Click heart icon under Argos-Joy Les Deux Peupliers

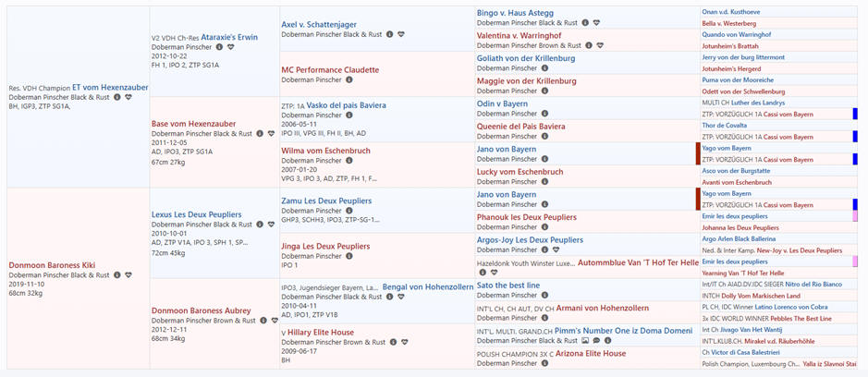pos(556,249)
